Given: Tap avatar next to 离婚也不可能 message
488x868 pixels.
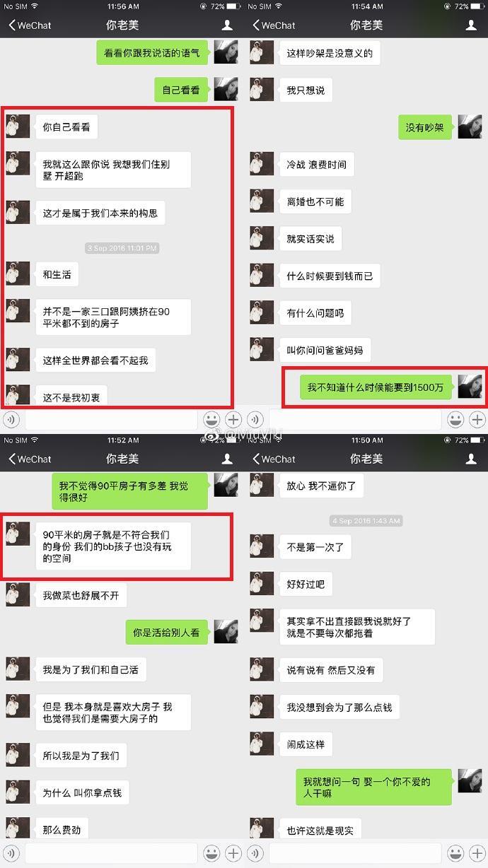Looking at the screenshot, I should click(262, 201).
